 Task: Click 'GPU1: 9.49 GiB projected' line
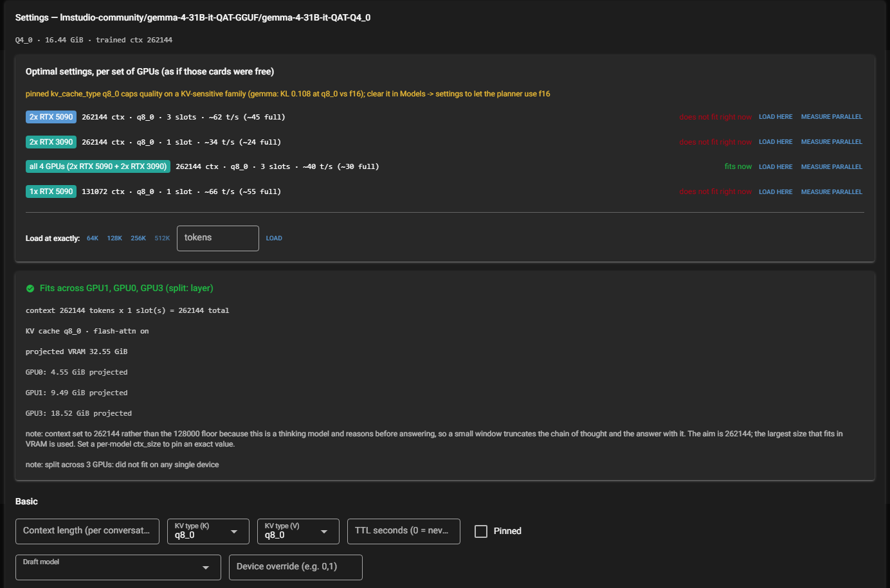77,393
